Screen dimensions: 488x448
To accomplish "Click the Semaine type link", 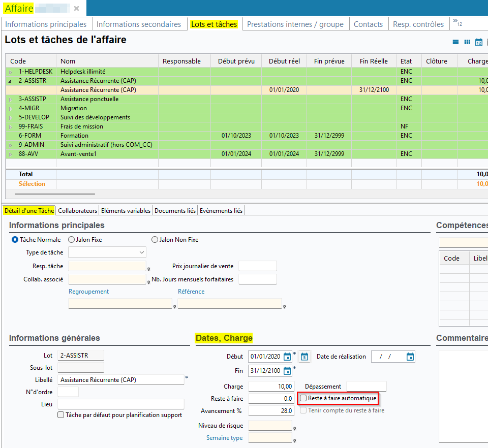I will point(224,438).
